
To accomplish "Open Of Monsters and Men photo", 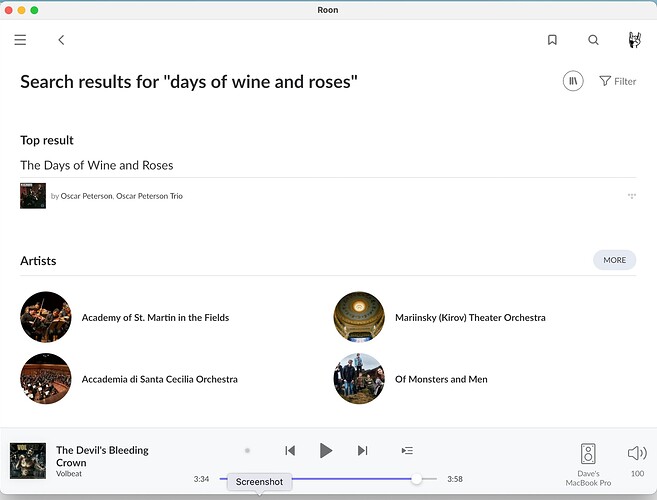I will click(x=359, y=378).
